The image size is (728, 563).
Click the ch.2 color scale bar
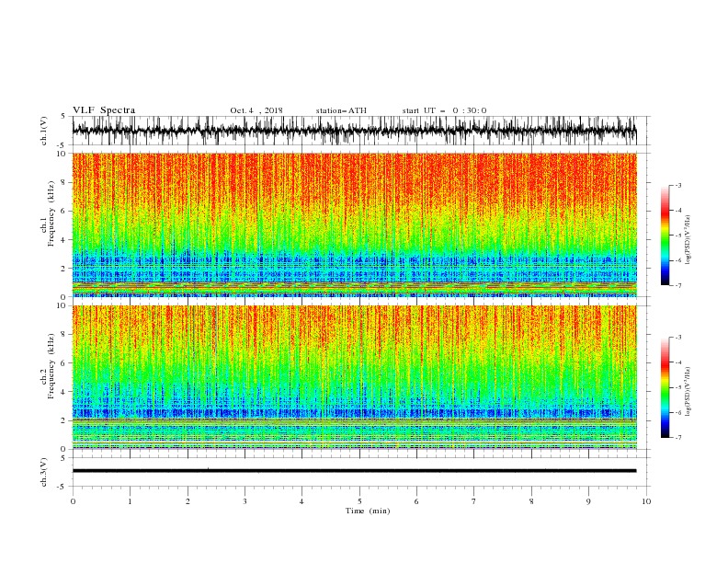[x=665, y=387]
